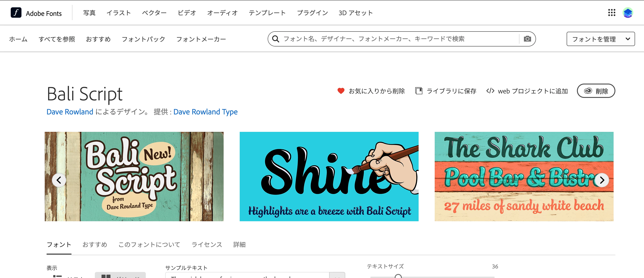Click the camera visual search icon
The height and width of the screenshot is (278, 644).
[527, 39]
